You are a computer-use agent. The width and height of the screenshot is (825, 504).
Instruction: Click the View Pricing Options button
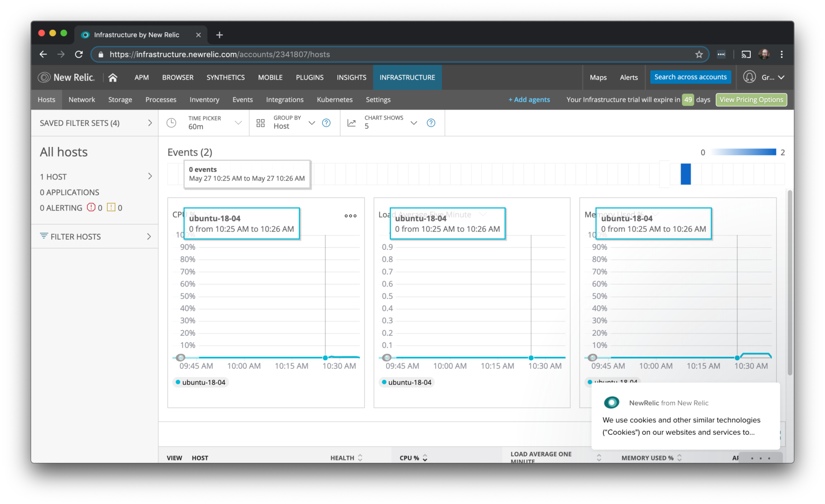(751, 99)
